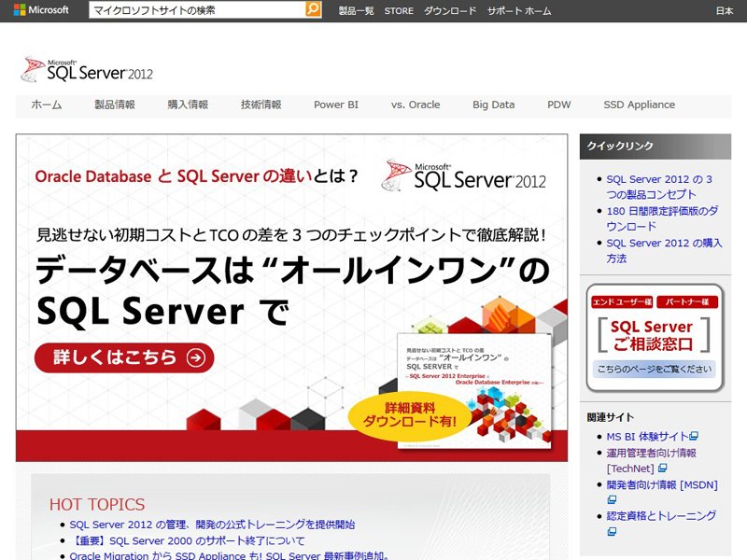Click the クイックリンク section header
This screenshot has width=747, height=560.
pos(655,147)
